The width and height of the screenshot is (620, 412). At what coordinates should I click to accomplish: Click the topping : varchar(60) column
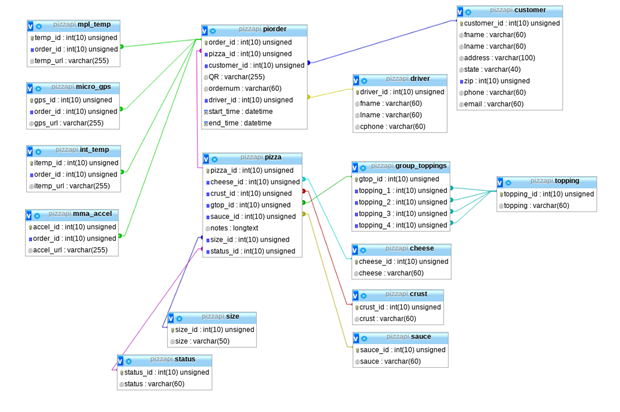[534, 206]
